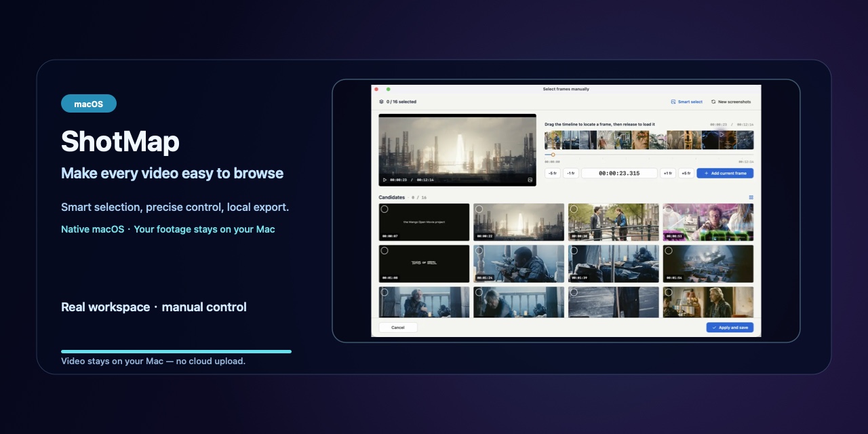Image resolution: width=868 pixels, height=434 pixels.
Task: Click the timeline slider handle
Action: (x=553, y=155)
